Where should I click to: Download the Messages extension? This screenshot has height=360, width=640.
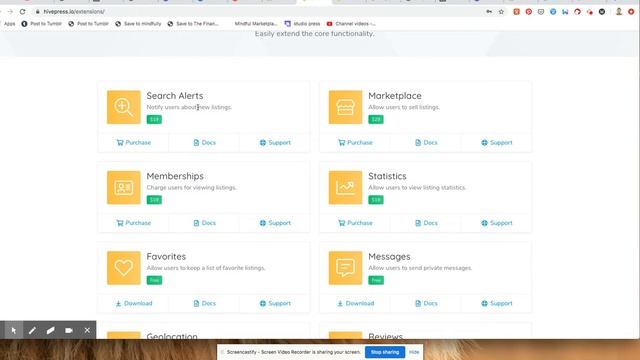point(356,303)
